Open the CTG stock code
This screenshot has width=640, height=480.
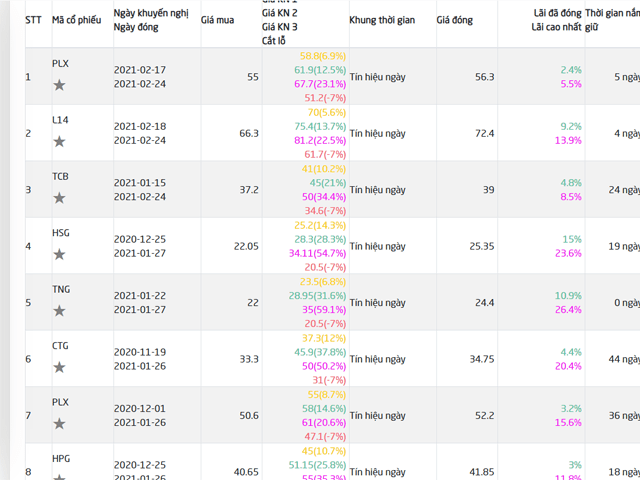[60, 346]
